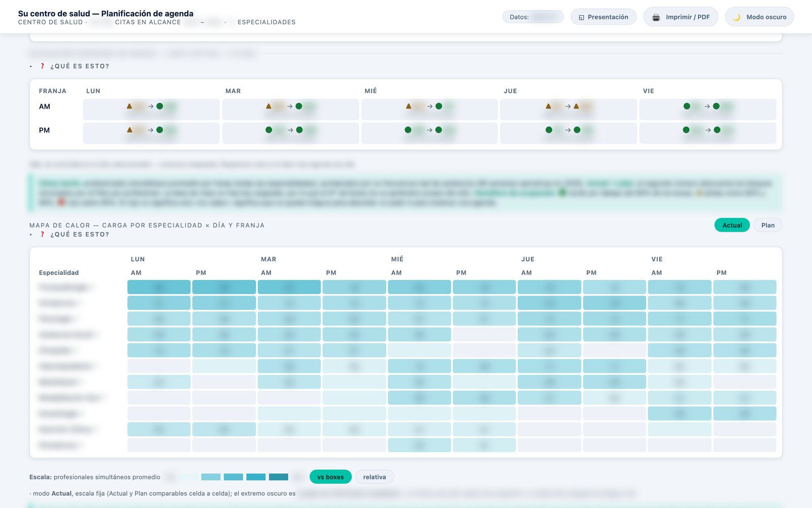Select the relativa scale mode

click(375, 477)
